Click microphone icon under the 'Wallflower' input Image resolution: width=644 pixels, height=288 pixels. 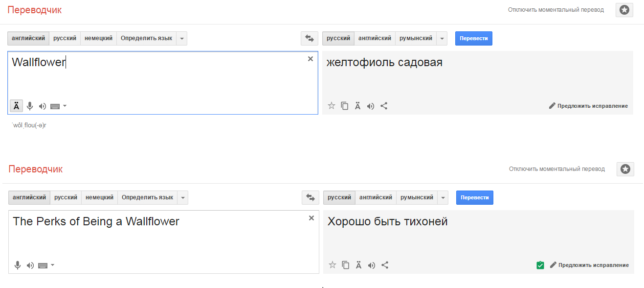point(30,106)
